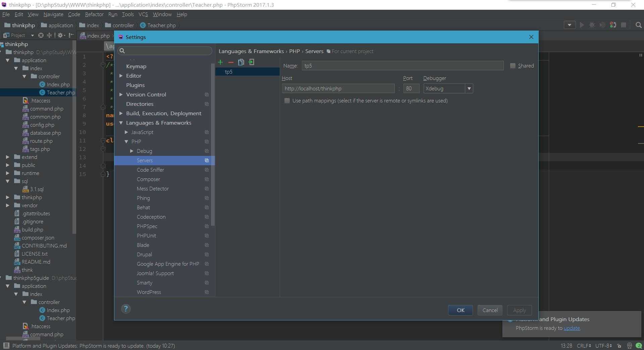Hide the Project tool window icon

(x=71, y=35)
